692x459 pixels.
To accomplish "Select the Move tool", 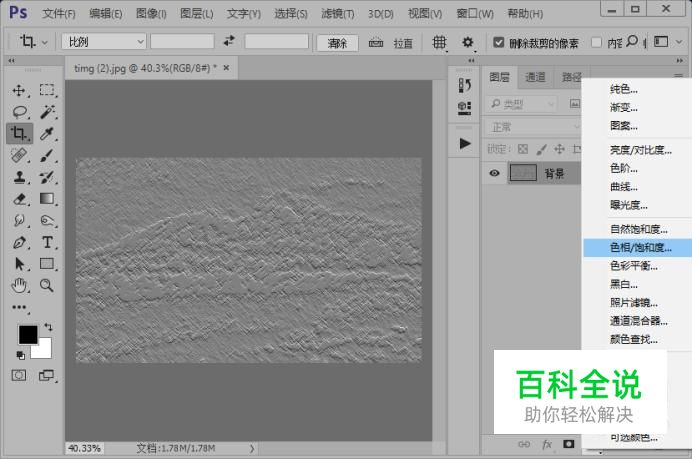I will [x=19, y=90].
